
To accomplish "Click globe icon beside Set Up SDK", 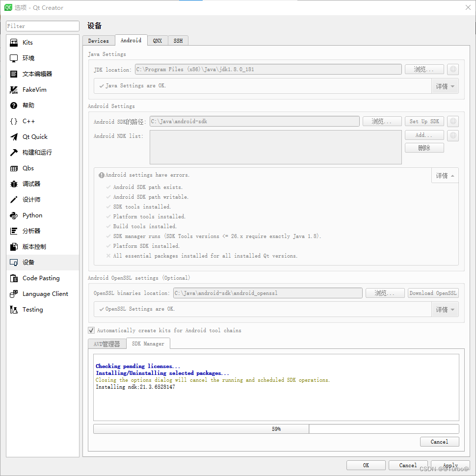I will 452,121.
